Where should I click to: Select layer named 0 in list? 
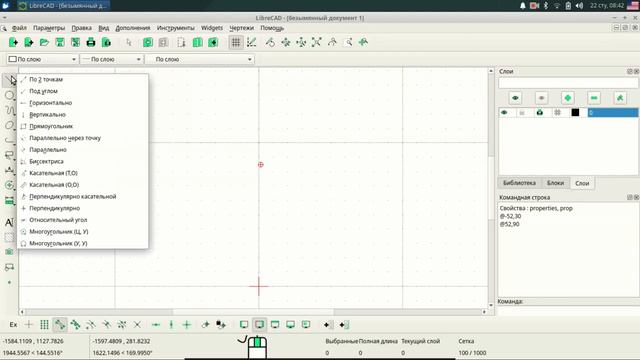click(613, 113)
